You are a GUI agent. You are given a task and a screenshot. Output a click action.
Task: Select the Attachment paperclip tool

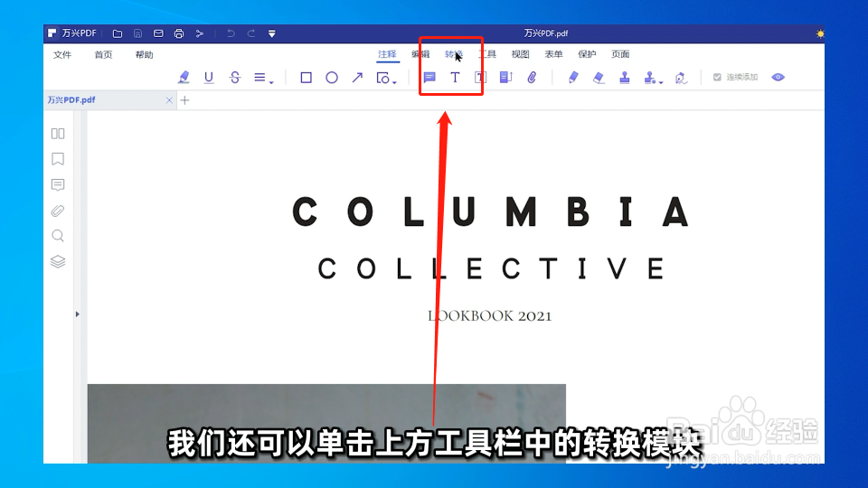click(532, 78)
